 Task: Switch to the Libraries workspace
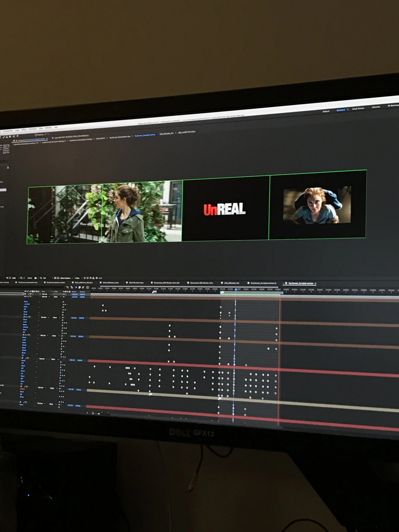point(376,107)
